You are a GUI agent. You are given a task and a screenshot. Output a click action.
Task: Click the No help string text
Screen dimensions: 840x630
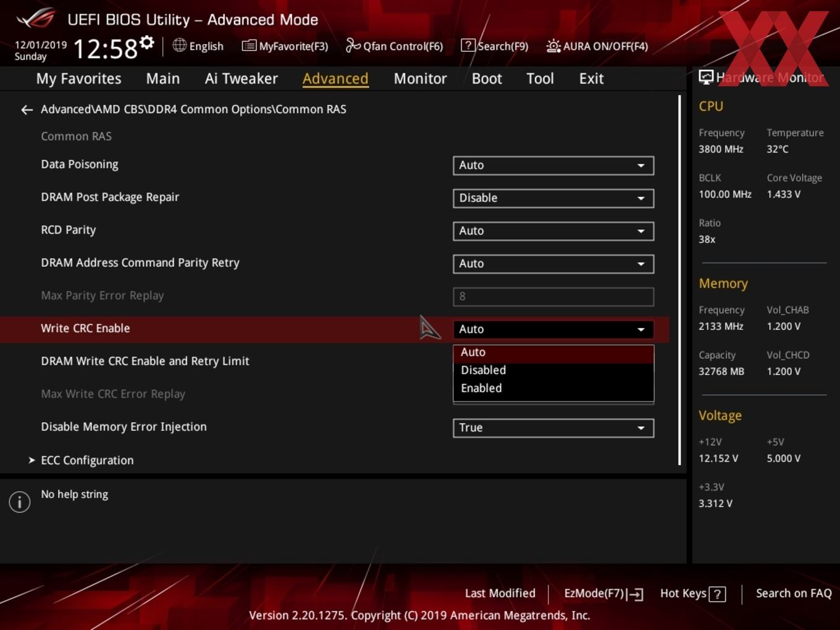click(x=75, y=495)
